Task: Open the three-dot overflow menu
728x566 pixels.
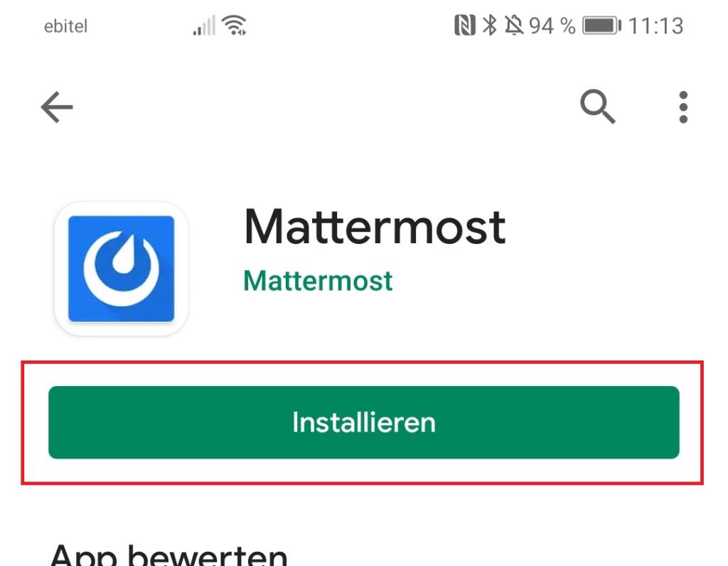Action: coord(683,107)
